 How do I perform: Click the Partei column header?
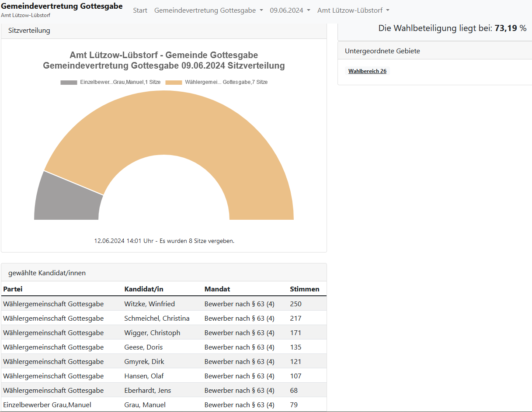coord(13,289)
